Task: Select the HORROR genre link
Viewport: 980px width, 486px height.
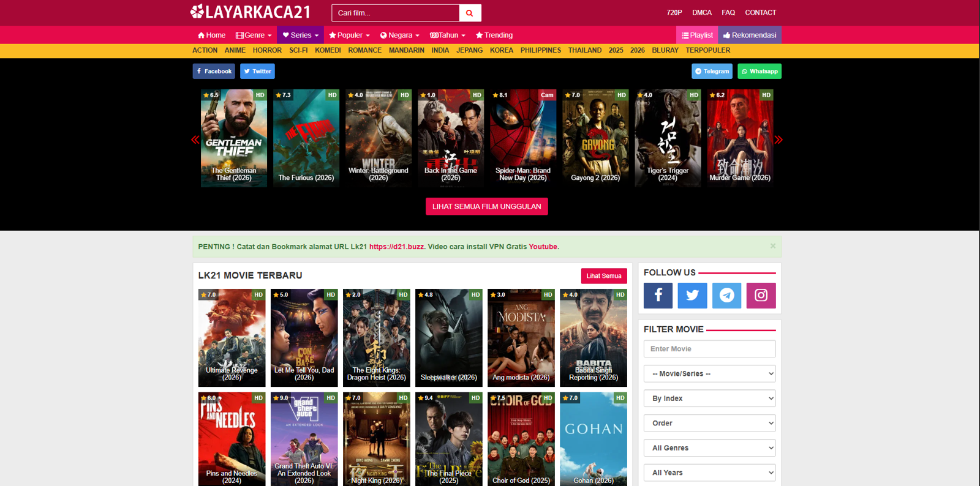Action: coord(267,50)
